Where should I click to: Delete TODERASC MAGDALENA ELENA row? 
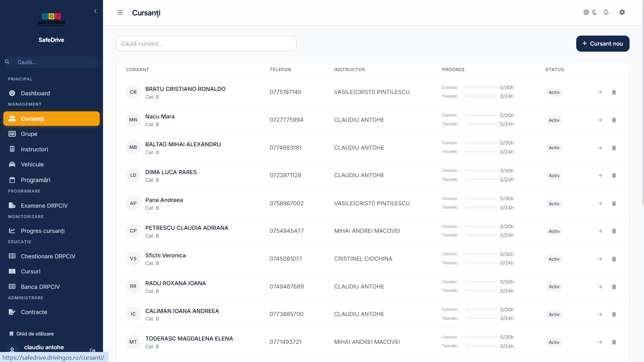click(614, 342)
